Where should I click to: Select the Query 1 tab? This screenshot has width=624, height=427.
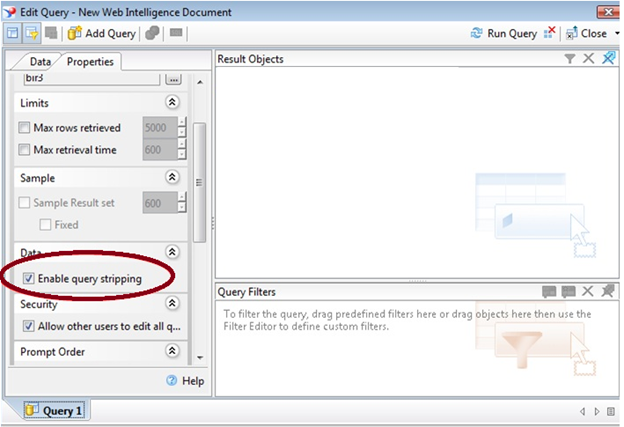[x=54, y=410]
